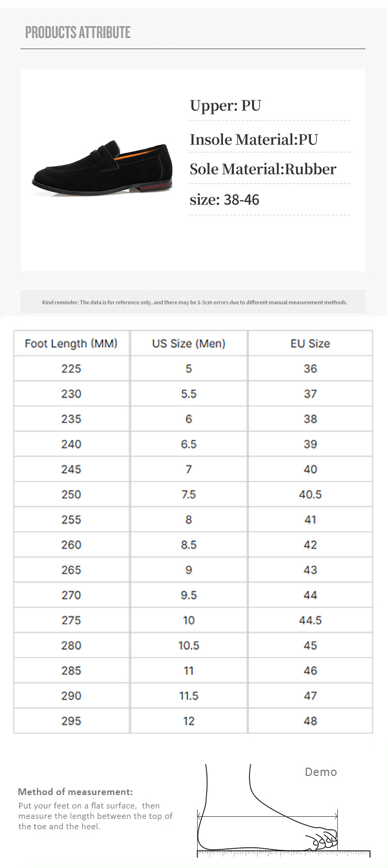Click the EU size 48 cell
388x868 pixels.
pos(310,721)
